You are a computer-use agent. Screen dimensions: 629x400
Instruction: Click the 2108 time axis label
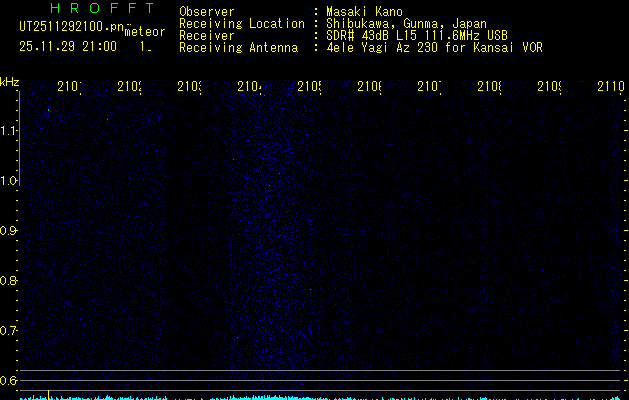[489, 86]
